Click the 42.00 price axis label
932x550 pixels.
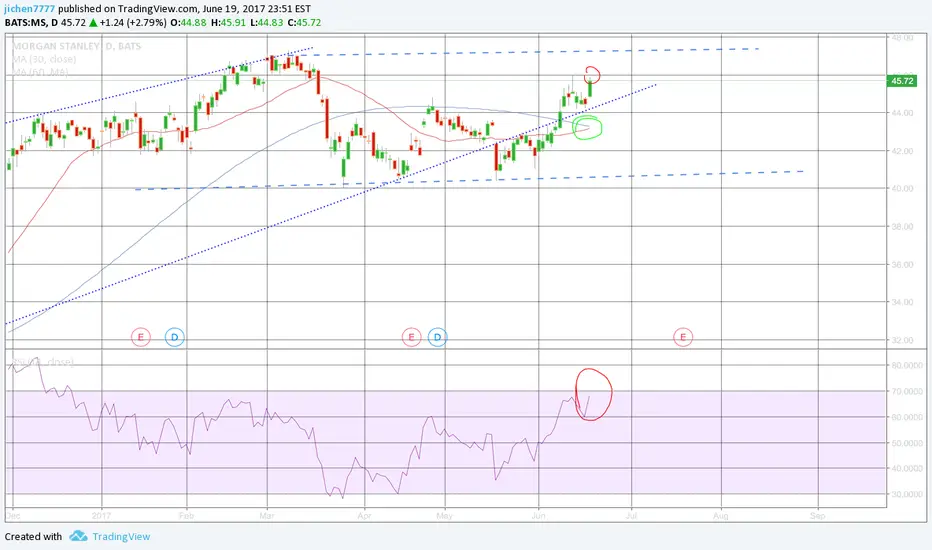tap(902, 151)
